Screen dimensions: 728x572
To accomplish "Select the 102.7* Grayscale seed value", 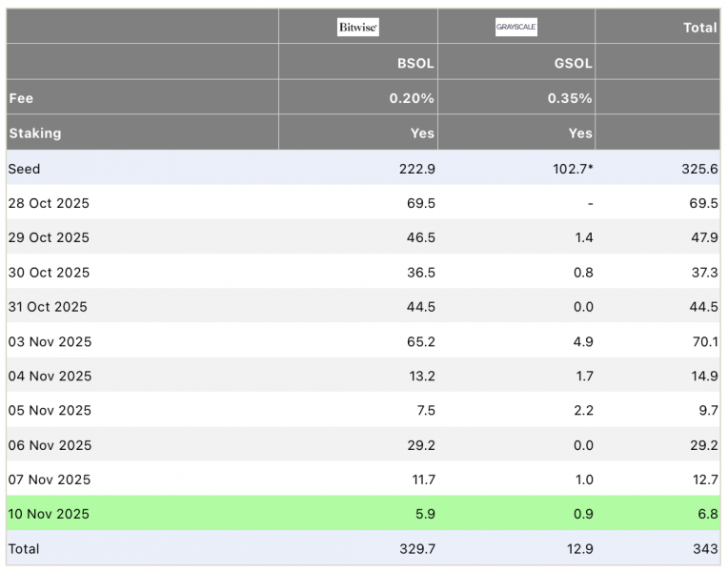I will (x=573, y=169).
